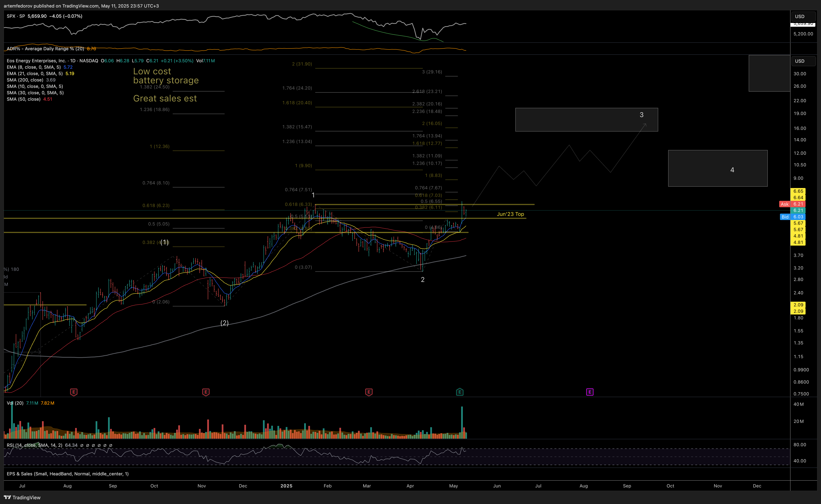This screenshot has width=821, height=504.
Task: Select the Fib level 1.618 (20.40) label
Action: pyautogui.click(x=297, y=103)
